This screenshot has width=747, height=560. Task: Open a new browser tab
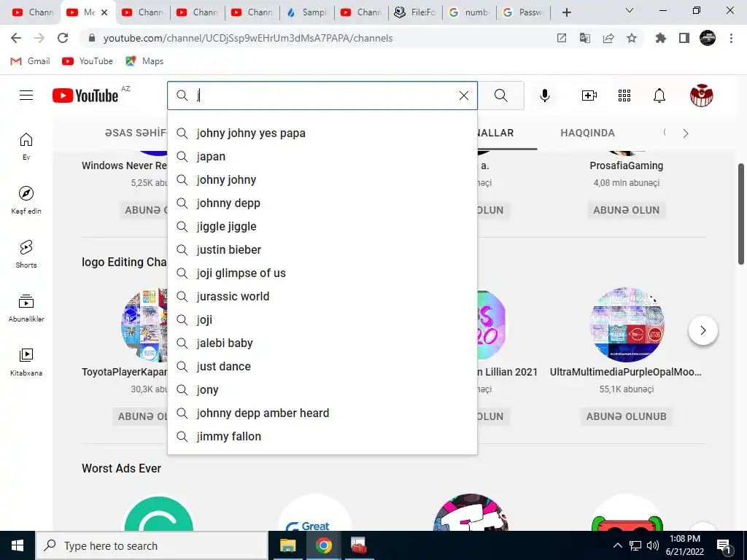pos(566,12)
